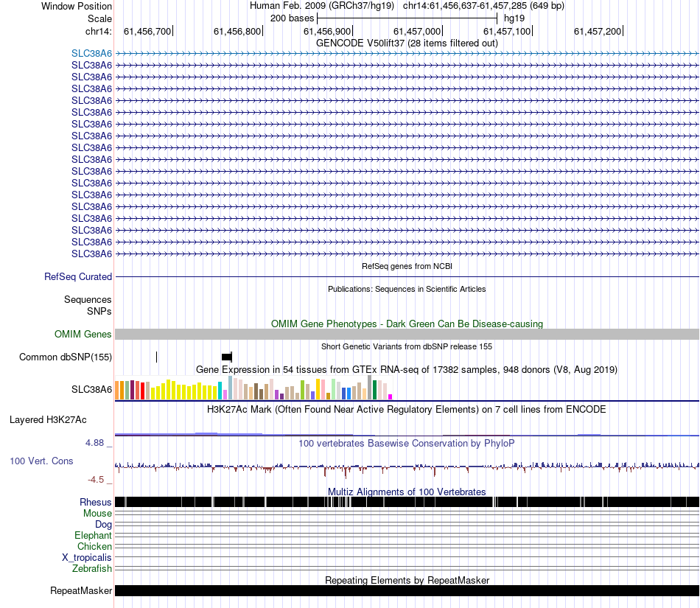The width and height of the screenshot is (700, 608).
Task: Open the OMIM Gene Phenotypes track title
Action: 407,324
